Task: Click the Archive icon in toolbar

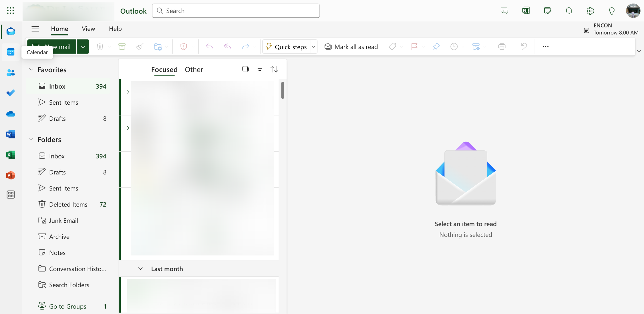Action: coord(122,47)
